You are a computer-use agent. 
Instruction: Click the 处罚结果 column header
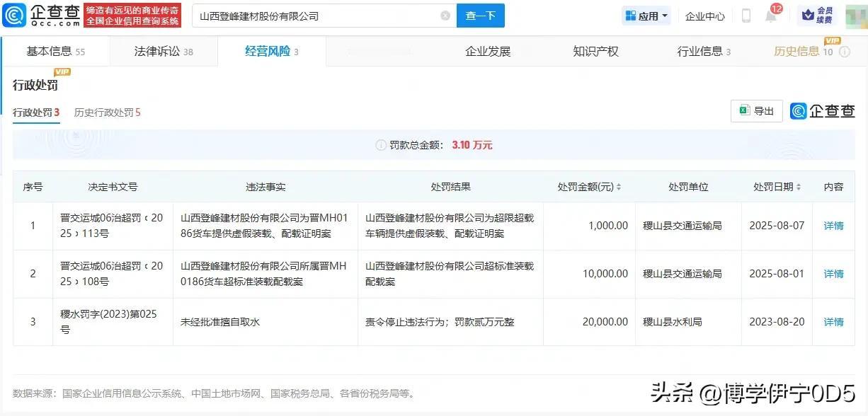(x=450, y=187)
